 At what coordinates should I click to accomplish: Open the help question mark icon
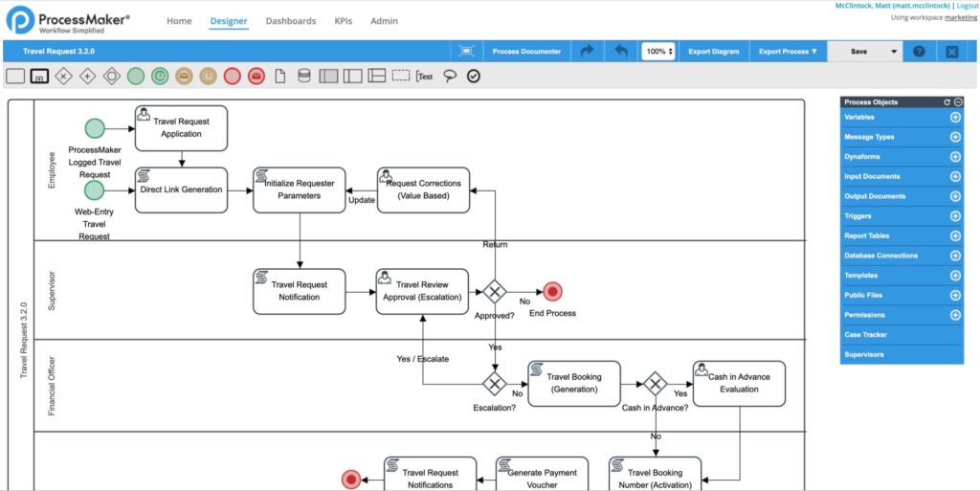coord(919,52)
